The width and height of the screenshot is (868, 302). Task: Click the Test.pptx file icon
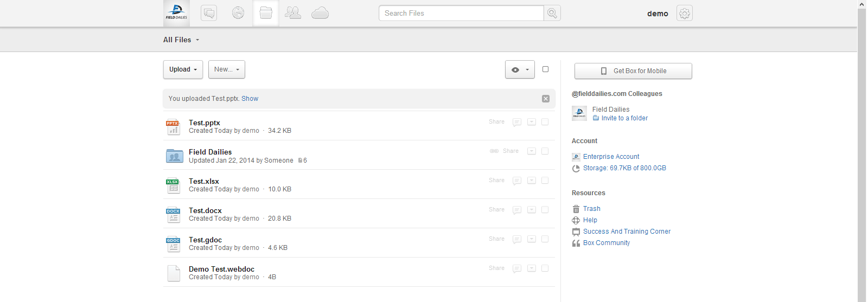pos(173,127)
